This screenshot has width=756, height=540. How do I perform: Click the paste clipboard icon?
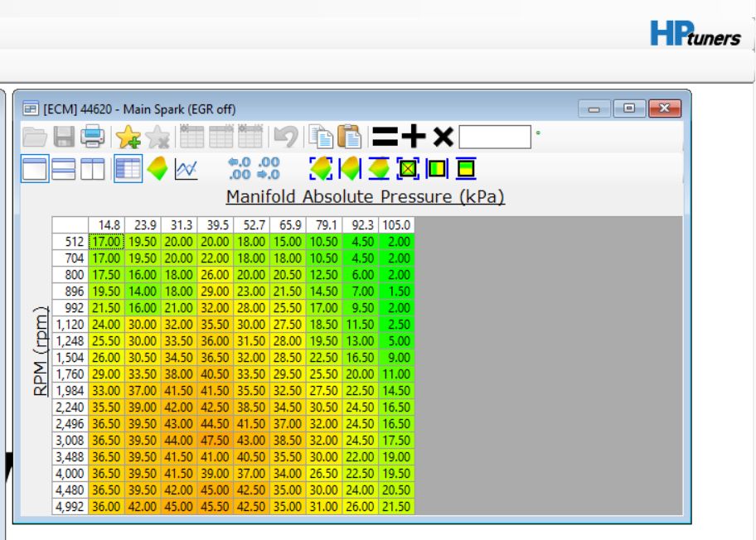pyautogui.click(x=349, y=137)
